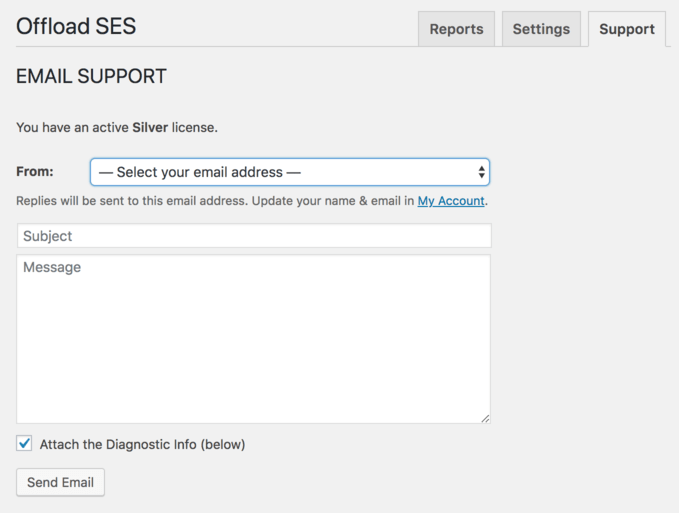This screenshot has height=513, width=679.
Task: Open the 'Select your email address' dropdown
Action: pyautogui.click(x=290, y=172)
